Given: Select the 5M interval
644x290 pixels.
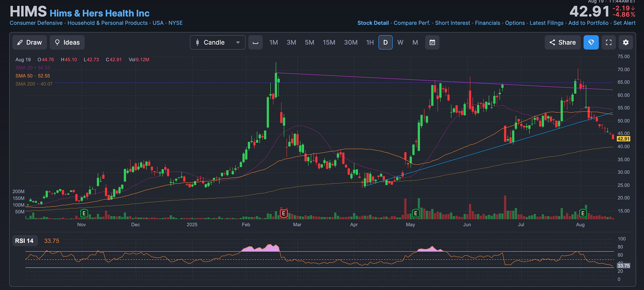Looking at the screenshot, I should click(309, 42).
